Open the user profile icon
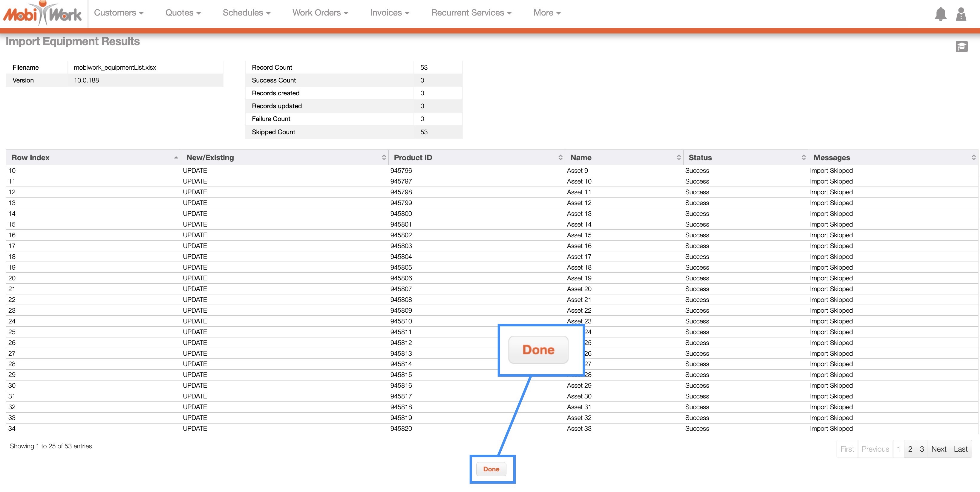 [x=961, y=14]
